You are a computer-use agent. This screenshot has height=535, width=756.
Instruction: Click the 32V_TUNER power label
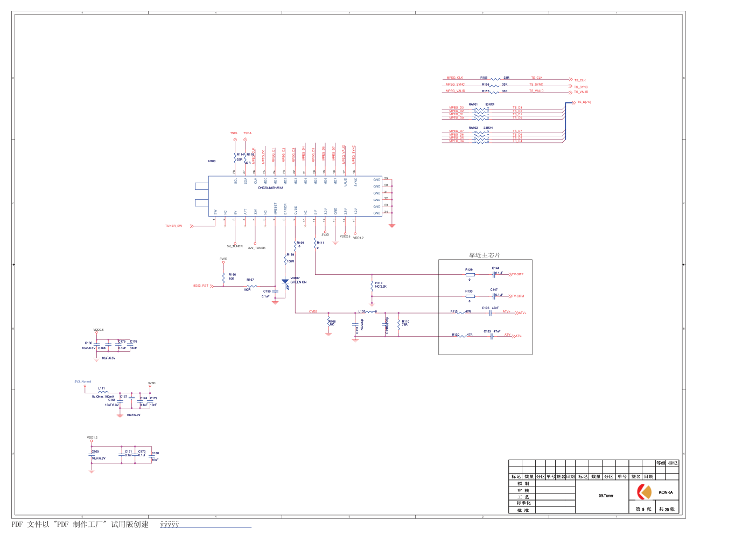257,248
